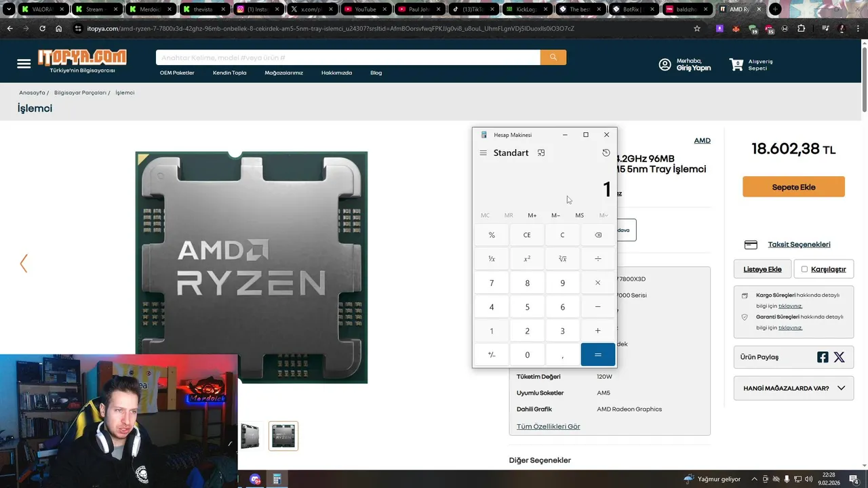Open browser extensions puzzle icon
The width and height of the screenshot is (868, 488).
[x=801, y=28]
